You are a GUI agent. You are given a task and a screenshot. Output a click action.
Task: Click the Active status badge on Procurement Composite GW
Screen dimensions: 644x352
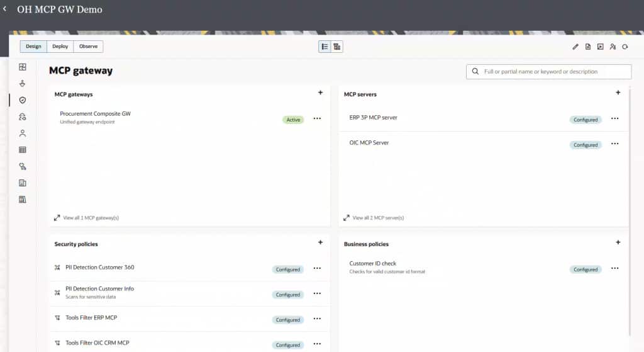click(293, 120)
